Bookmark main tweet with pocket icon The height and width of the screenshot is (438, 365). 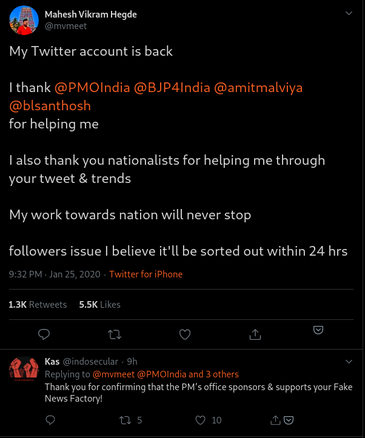coord(318,330)
